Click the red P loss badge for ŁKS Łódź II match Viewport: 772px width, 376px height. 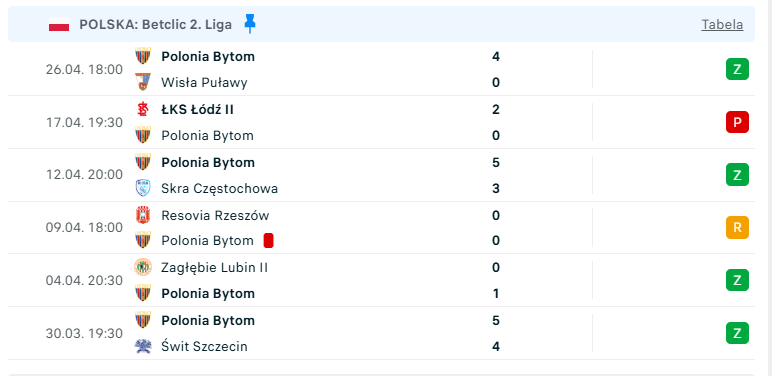click(737, 122)
